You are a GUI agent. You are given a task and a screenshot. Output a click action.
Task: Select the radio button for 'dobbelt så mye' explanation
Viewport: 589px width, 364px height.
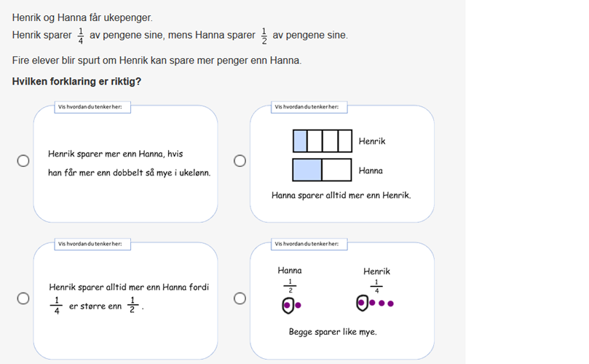point(23,161)
